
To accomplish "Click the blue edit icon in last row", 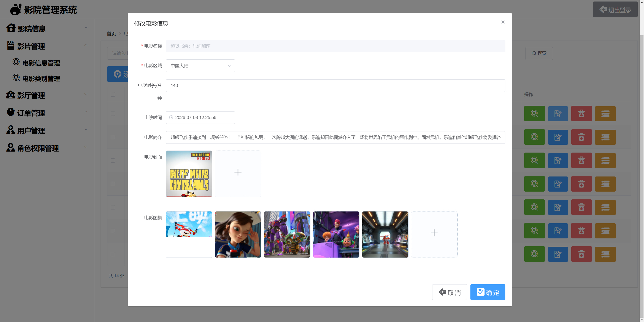I will [x=558, y=254].
